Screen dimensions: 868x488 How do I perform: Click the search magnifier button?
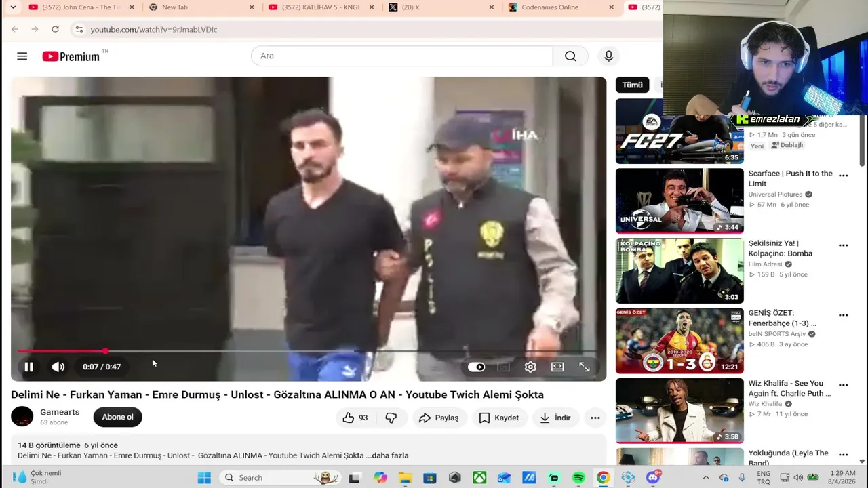click(570, 56)
